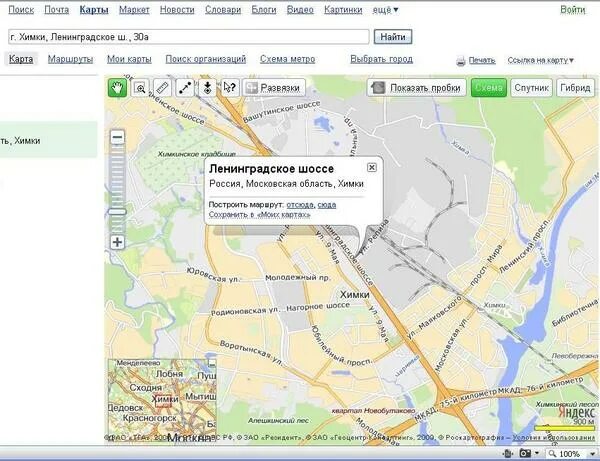Click the Печать print link
Screen dimensions: 600x461
482,60
